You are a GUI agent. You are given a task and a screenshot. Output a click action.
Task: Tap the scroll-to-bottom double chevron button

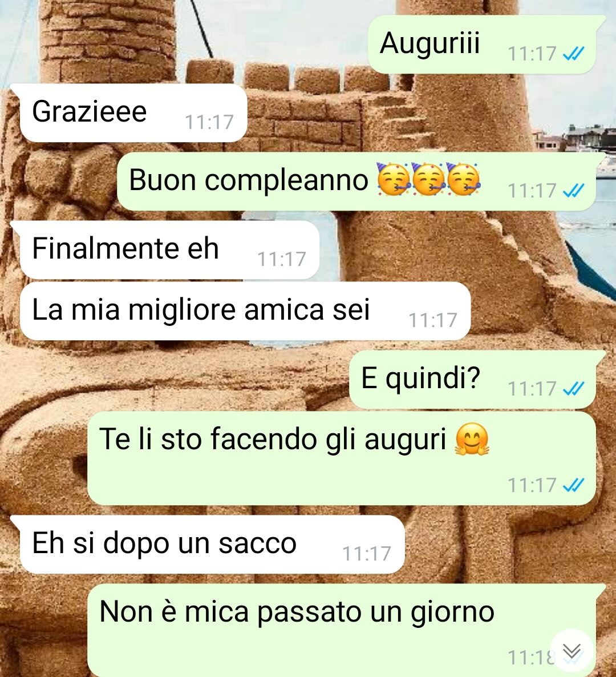[x=572, y=651]
